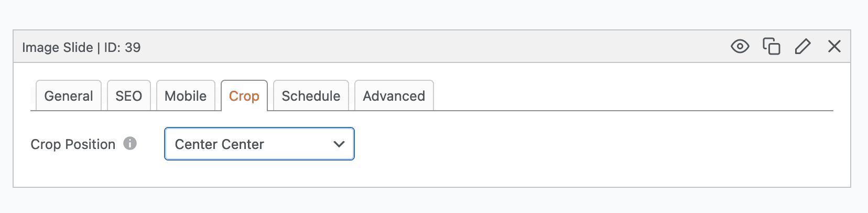Image resolution: width=868 pixels, height=213 pixels.
Task: Open the Crop Position dropdown
Action: click(259, 144)
